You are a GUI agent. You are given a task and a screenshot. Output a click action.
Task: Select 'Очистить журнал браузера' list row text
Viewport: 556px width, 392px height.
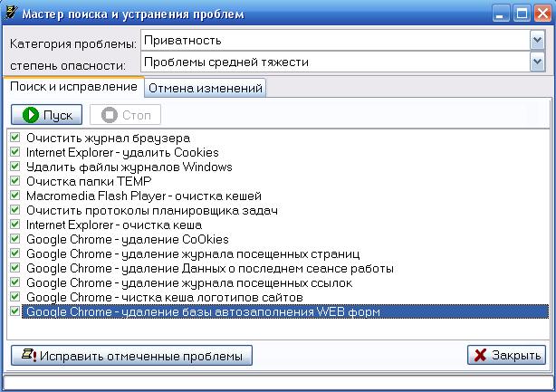click(x=108, y=138)
